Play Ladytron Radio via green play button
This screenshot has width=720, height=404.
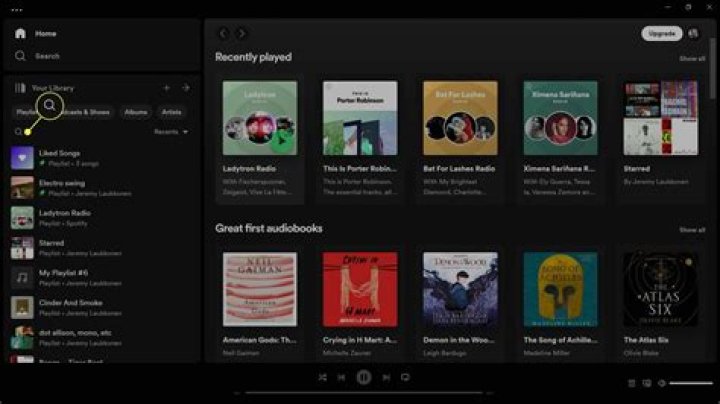(x=282, y=140)
